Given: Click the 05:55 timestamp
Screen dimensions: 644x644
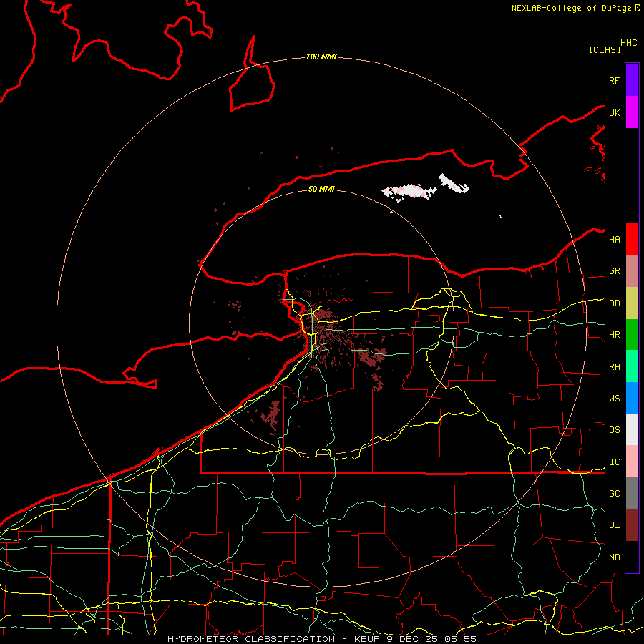Looking at the screenshot, I should click(459, 639).
